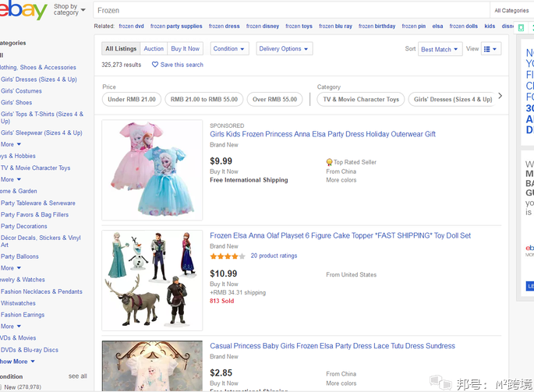Open Frozen Elsa Anna Olaf Playset listing title
Image resolution: width=534 pixels, height=392 pixels.
(x=340, y=235)
